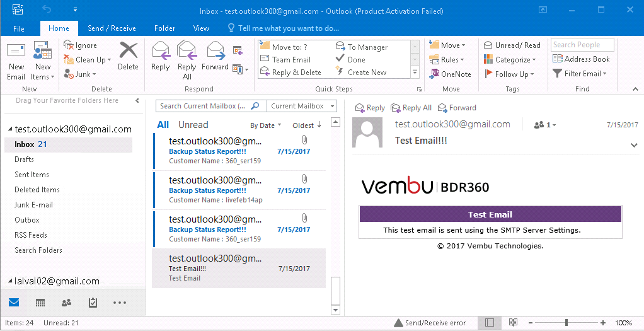Switch to the Send / Receive tab

click(x=112, y=28)
